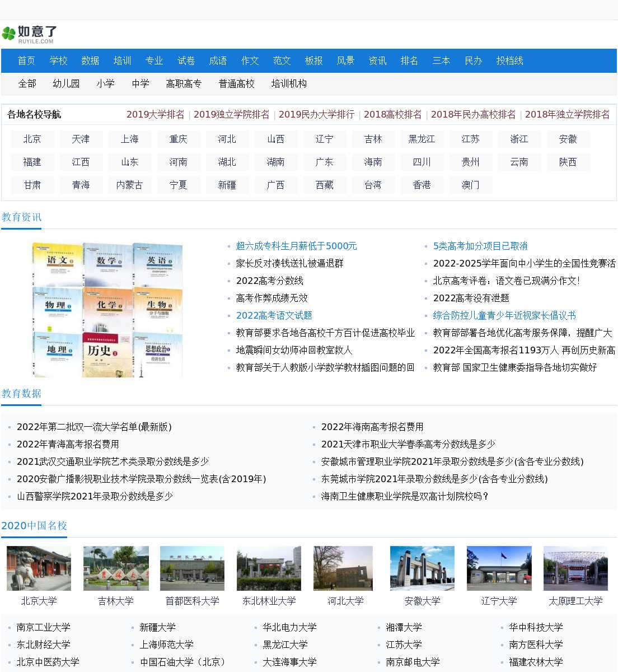Viewport: 618px width, 672px height.
Task: Click the 辽宁大学 campus photo
Action: (499, 568)
